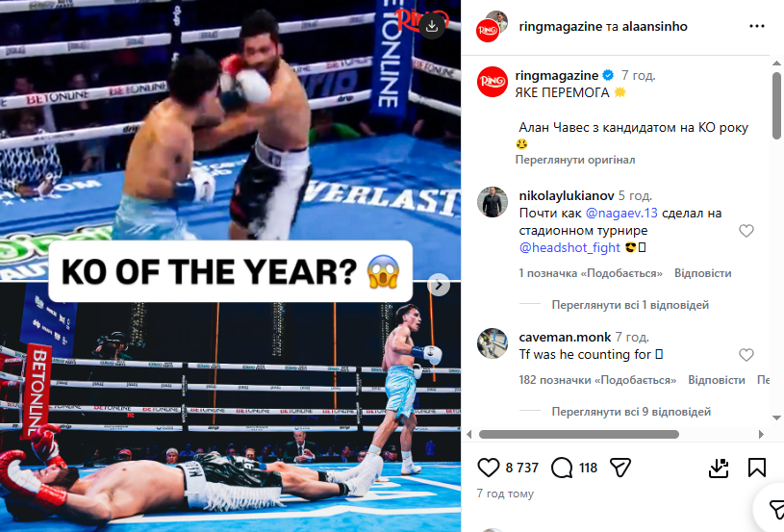The image size is (784, 532).
Task: Open the @headshot_fight mention
Action: pos(569,247)
